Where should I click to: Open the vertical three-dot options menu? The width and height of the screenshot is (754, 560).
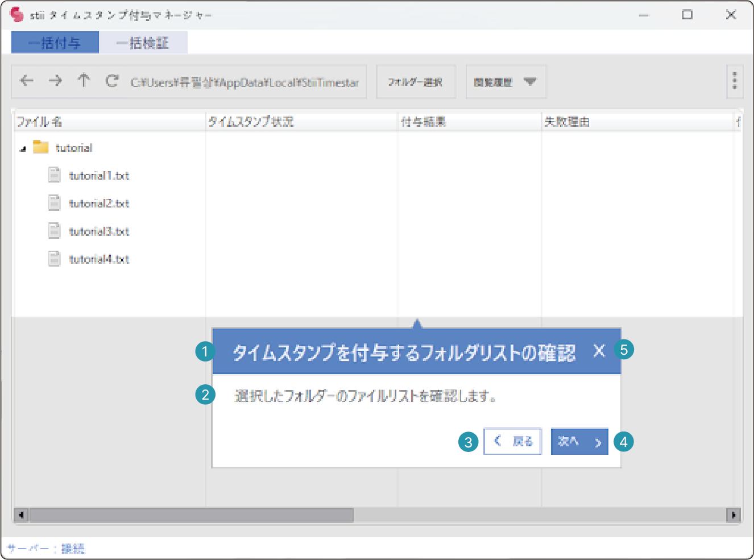pos(734,81)
